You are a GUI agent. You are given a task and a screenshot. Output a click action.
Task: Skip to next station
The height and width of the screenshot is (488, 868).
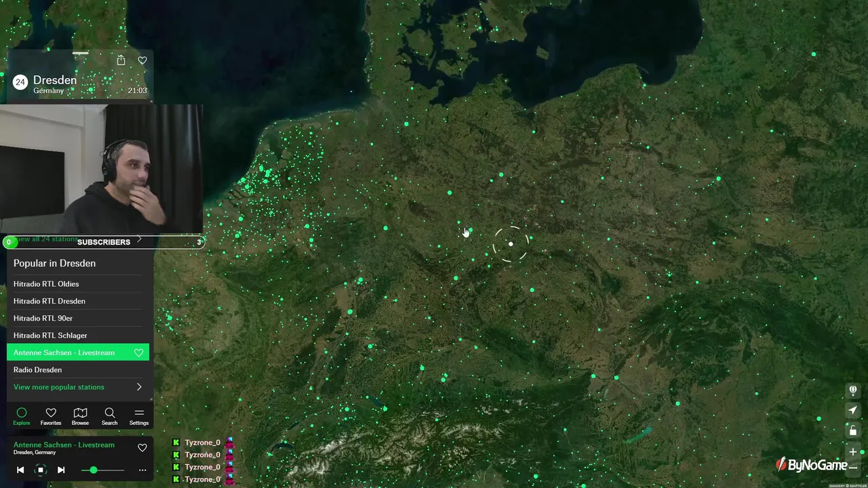coord(61,470)
